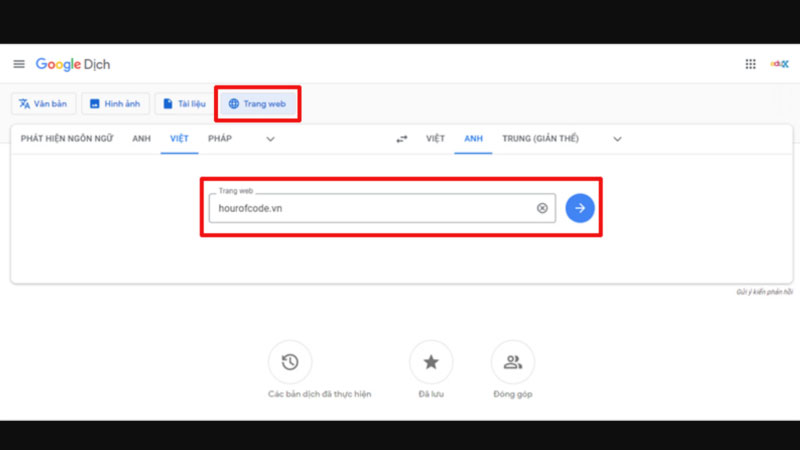
Task: Click the account avatar in the header
Action: (x=779, y=64)
